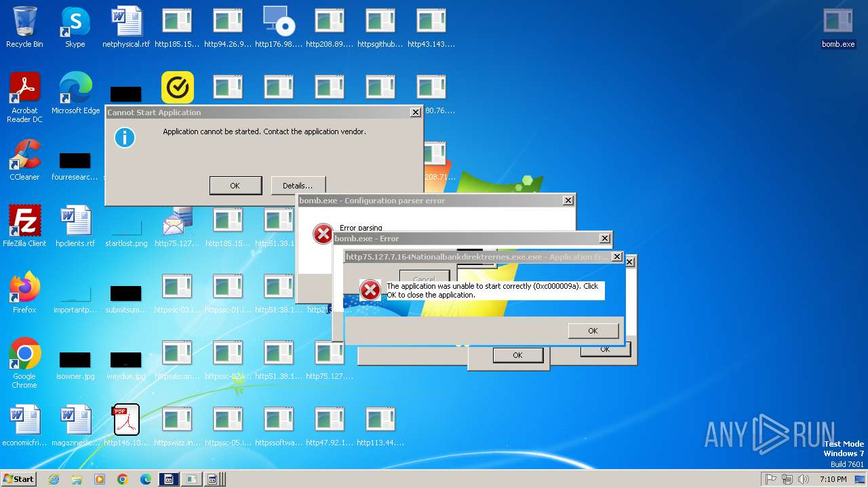This screenshot has height=488, width=868.
Task: Open the Edge taskbar icon
Action: (146, 479)
